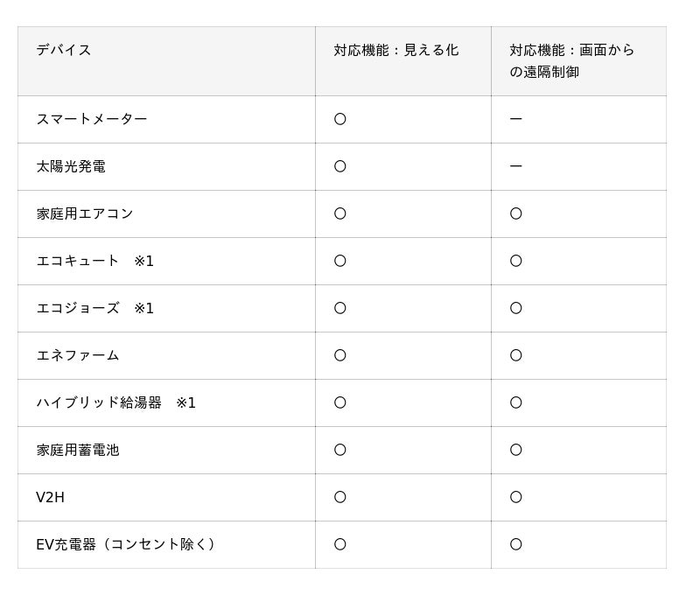Click the ハイブリッド給湯器 ※1 label
The width and height of the screenshot is (700, 595).
pos(115,402)
